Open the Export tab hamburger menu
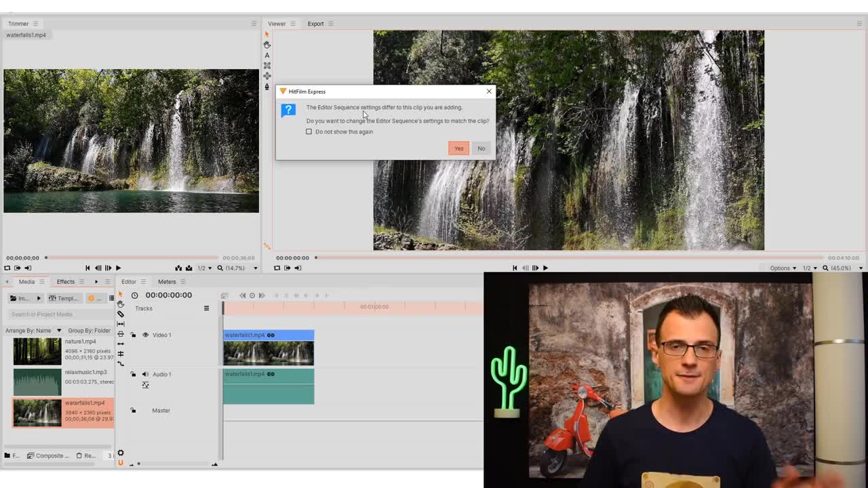This screenshot has width=868, height=488. pos(330,24)
